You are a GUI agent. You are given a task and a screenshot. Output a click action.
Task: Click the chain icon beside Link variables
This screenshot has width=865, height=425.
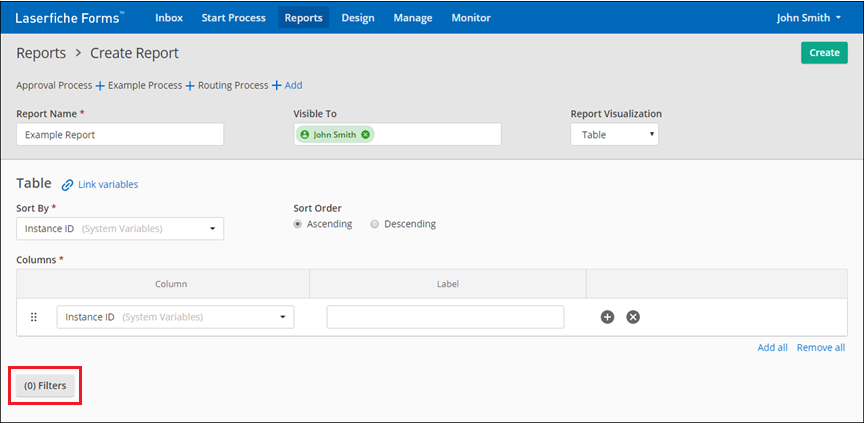[68, 185]
